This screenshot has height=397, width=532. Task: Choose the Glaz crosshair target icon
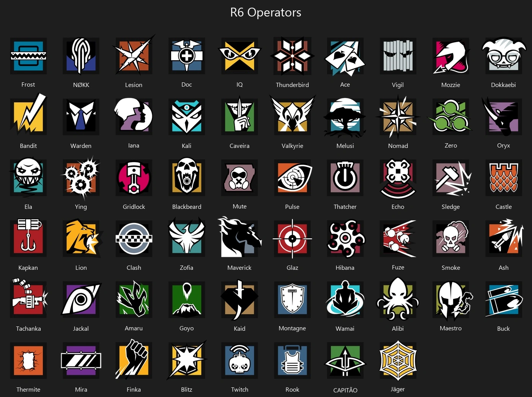(292, 238)
